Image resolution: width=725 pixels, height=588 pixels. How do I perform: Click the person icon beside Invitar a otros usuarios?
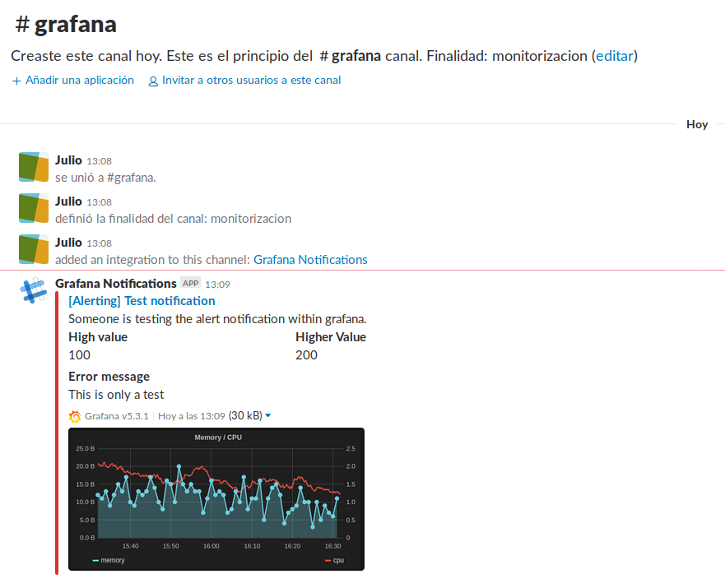(x=153, y=81)
